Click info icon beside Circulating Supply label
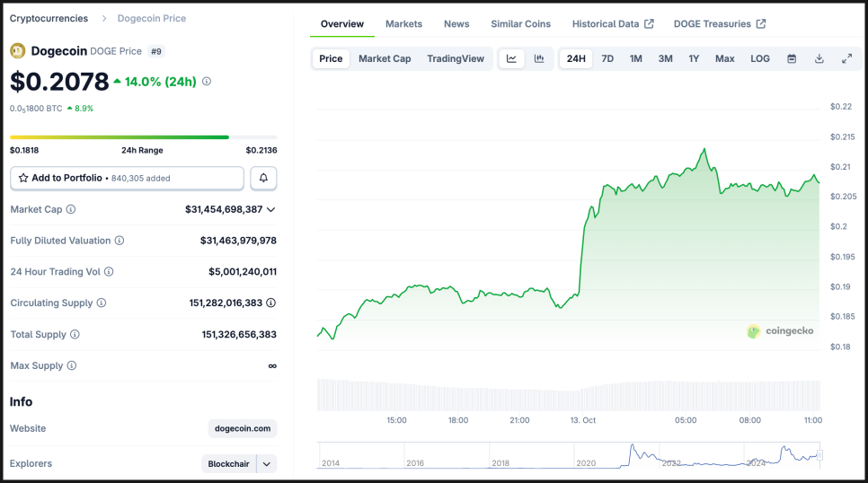 pyautogui.click(x=102, y=303)
